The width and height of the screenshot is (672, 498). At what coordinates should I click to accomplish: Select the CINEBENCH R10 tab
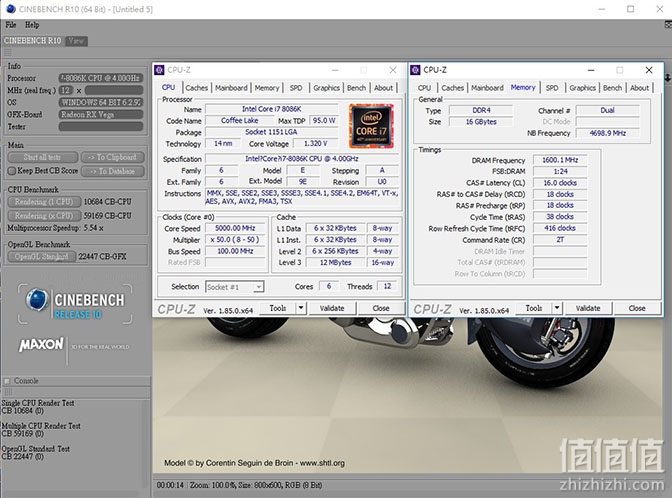(33, 41)
